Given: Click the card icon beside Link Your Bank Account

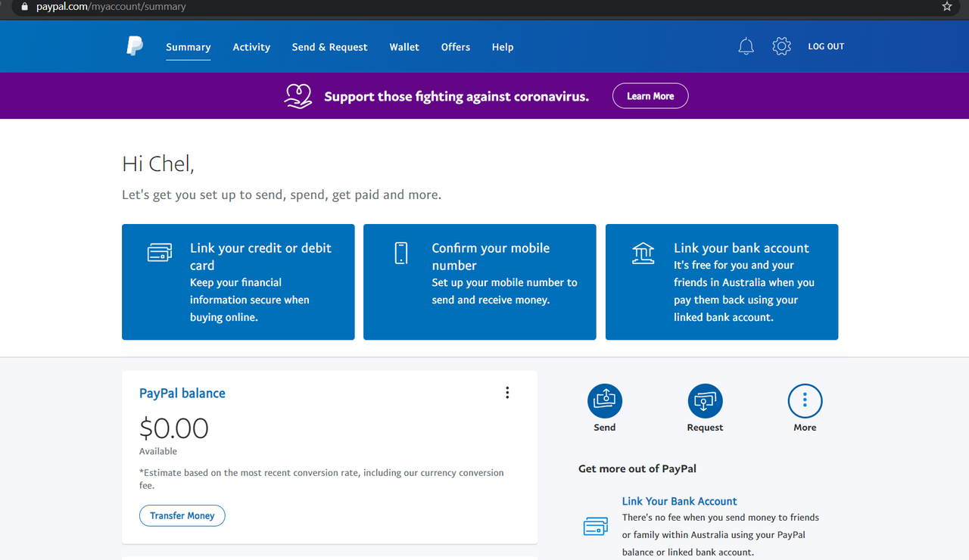Looking at the screenshot, I should (x=596, y=526).
